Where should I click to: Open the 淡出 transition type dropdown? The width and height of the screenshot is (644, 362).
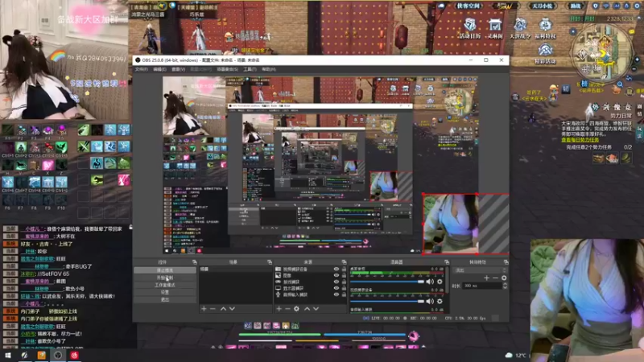tap(480, 270)
